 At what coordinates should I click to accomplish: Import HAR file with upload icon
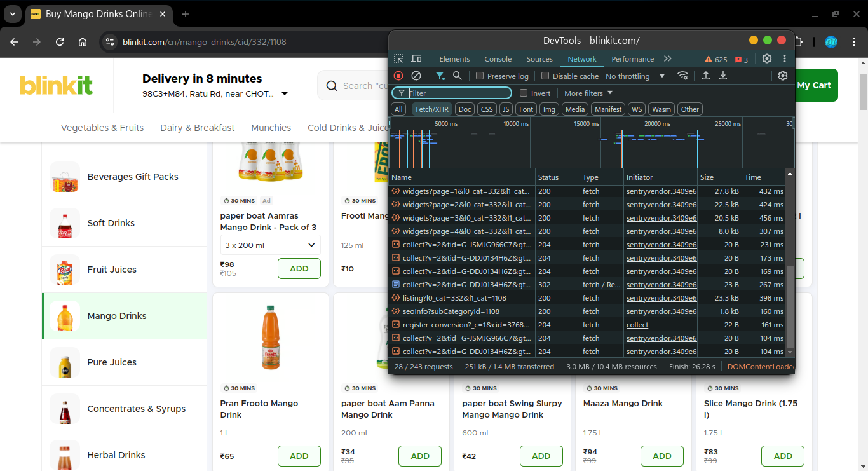705,76
